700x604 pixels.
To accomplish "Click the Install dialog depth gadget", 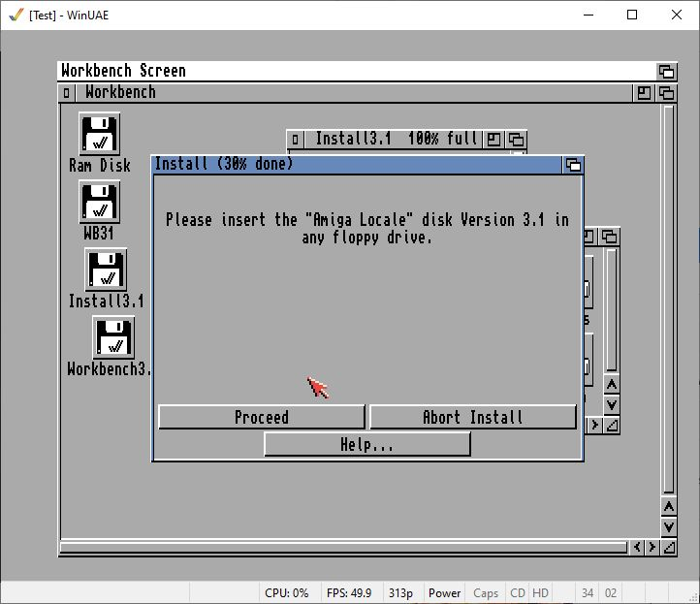I will pos(573,165).
